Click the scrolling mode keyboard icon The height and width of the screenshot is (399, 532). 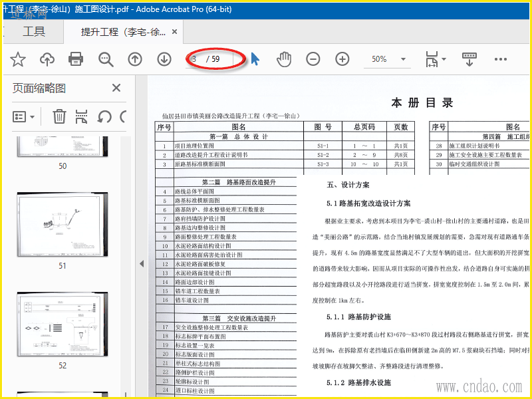[x=469, y=59]
